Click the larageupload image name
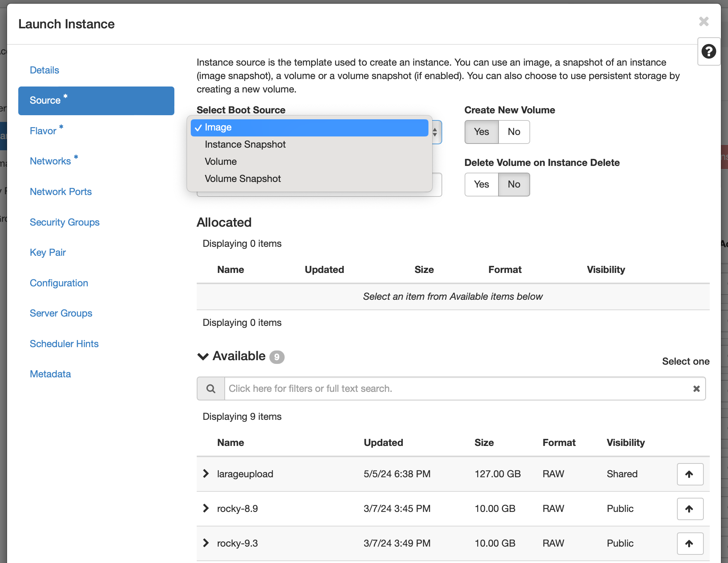The width and height of the screenshot is (728, 563). coord(245,474)
